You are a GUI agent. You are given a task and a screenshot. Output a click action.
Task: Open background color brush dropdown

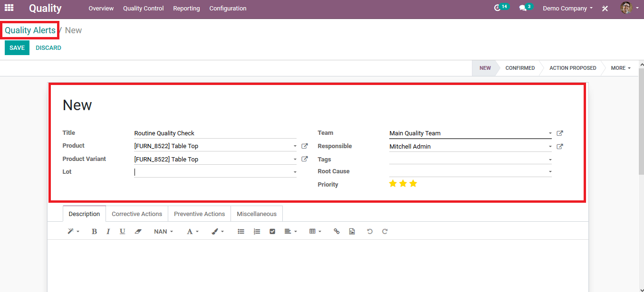click(x=217, y=231)
